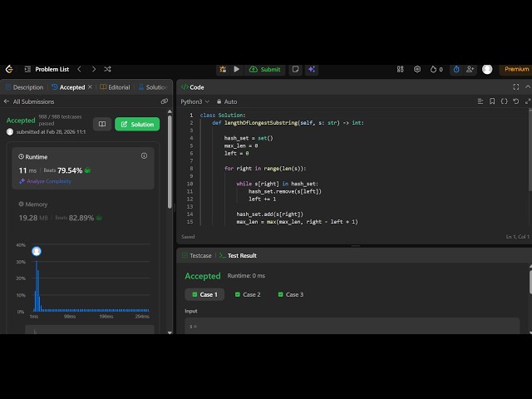The height and width of the screenshot is (399, 532).
Task: Open the layout grid icon
Action: point(401,69)
